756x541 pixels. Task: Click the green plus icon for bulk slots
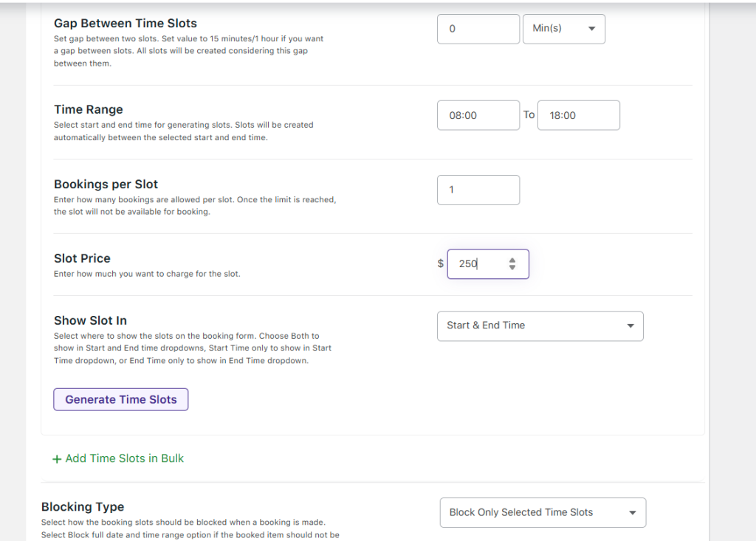57,459
